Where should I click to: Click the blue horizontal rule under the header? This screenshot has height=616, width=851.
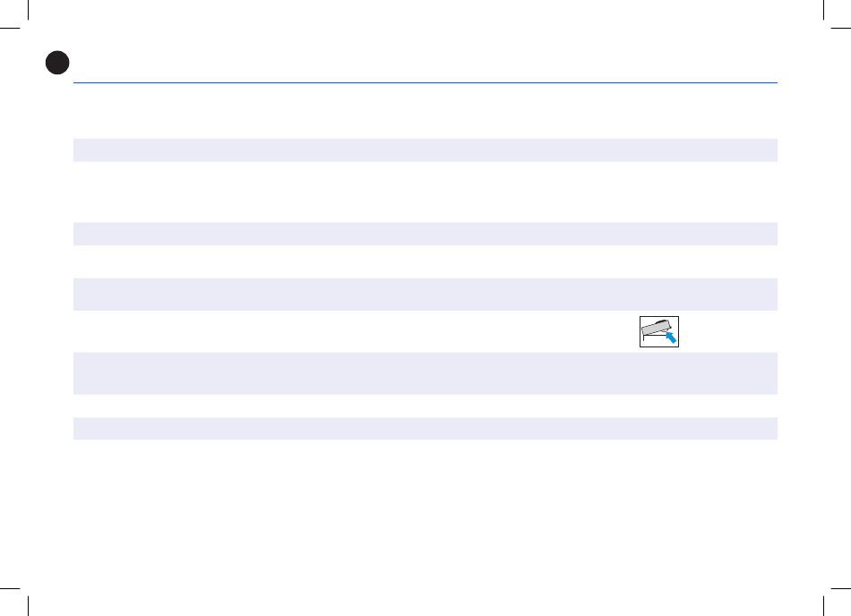click(x=425, y=84)
